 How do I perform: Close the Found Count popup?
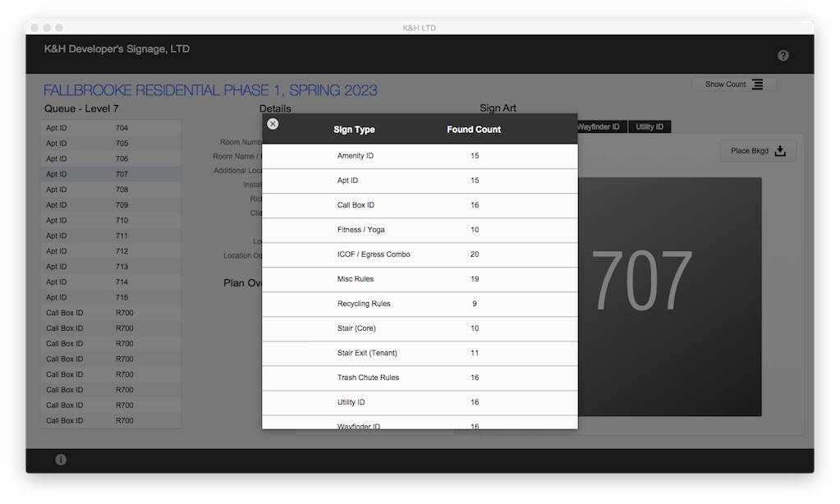273,124
